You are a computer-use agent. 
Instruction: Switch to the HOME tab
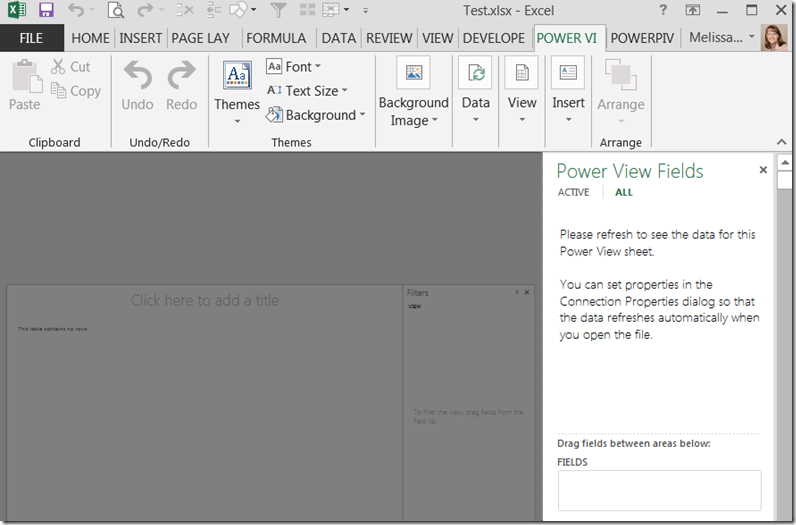point(90,38)
